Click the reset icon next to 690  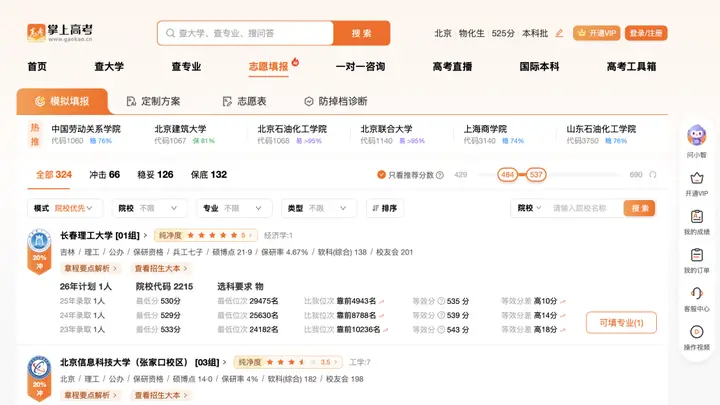(x=652, y=175)
